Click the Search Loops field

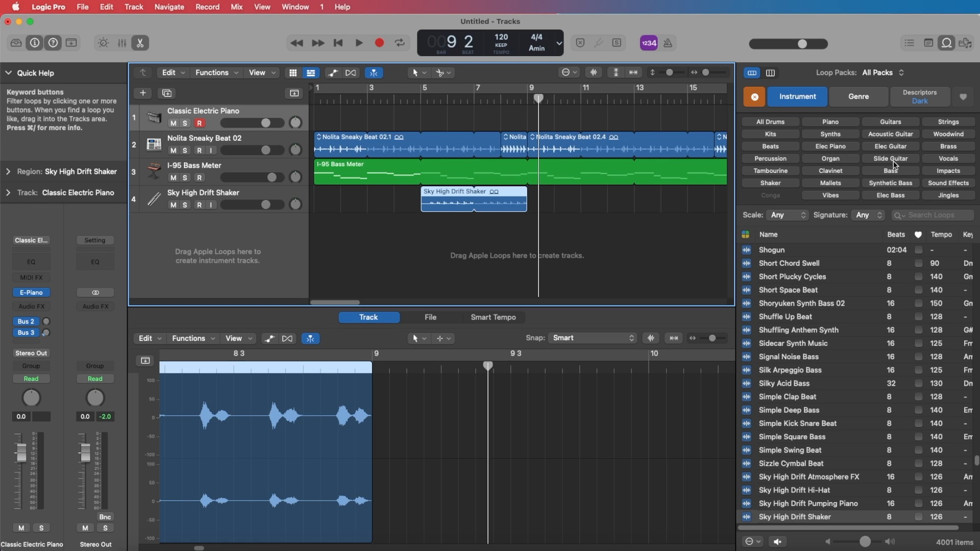(x=933, y=215)
